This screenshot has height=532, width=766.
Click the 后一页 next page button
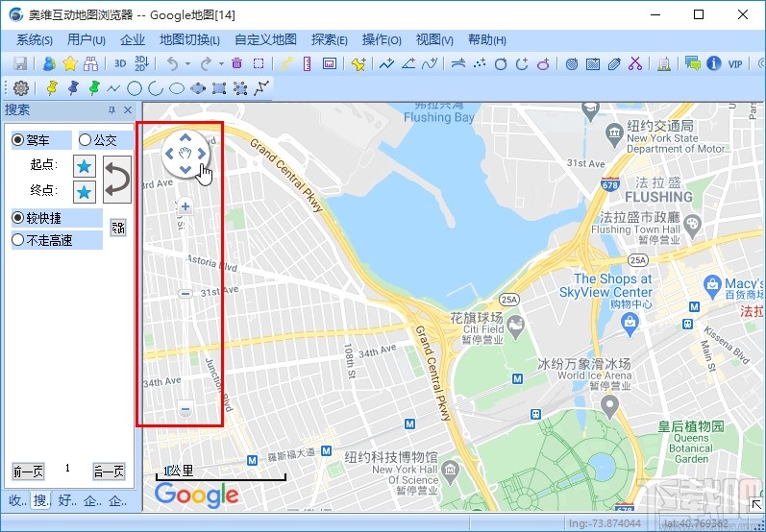point(109,472)
